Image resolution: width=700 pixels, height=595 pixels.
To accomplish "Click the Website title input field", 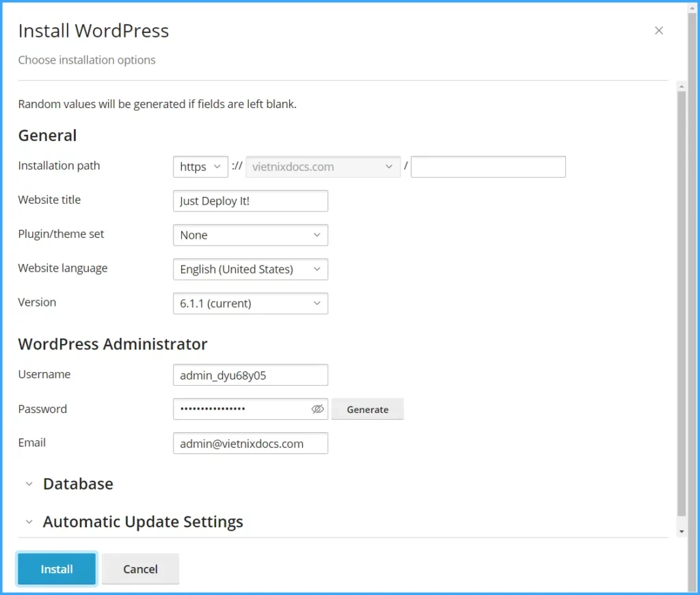I will [x=250, y=200].
